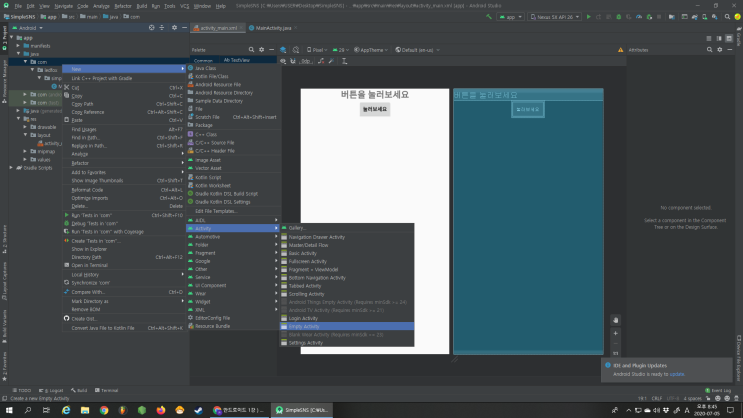
Task: Open the Activity submenu entry
Action: (x=234, y=228)
